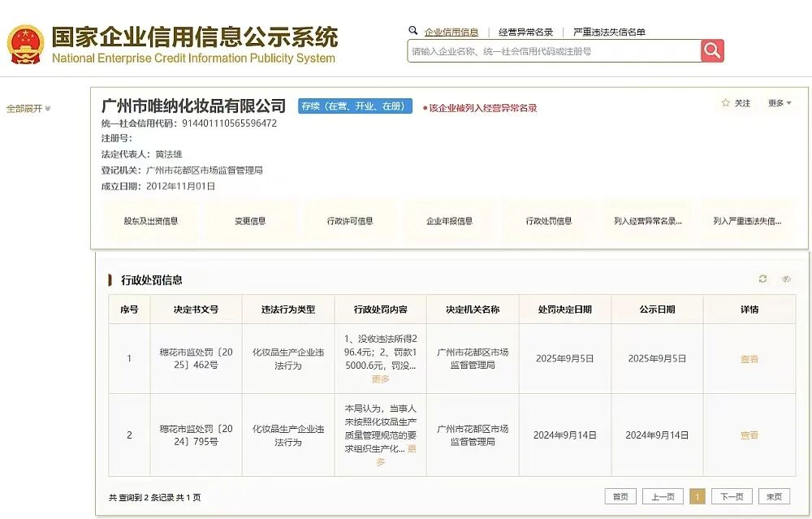Click legal representative name 黄法继
The image size is (812, 519).
[169, 154]
